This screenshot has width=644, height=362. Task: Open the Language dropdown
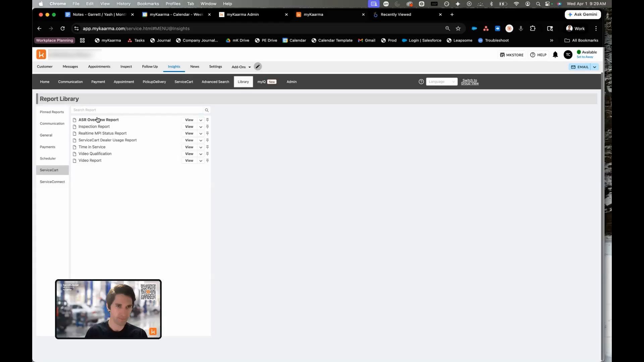click(441, 81)
